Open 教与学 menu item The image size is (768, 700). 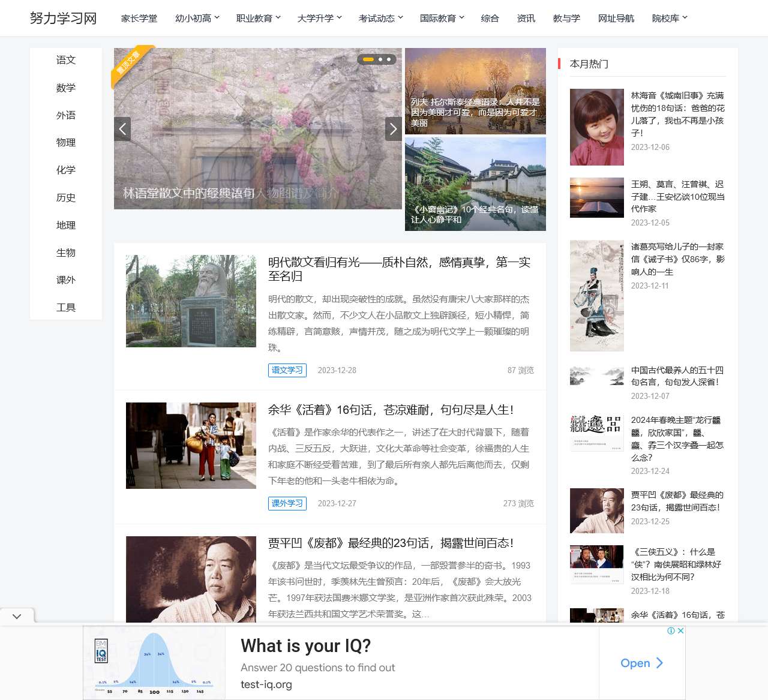[566, 19]
